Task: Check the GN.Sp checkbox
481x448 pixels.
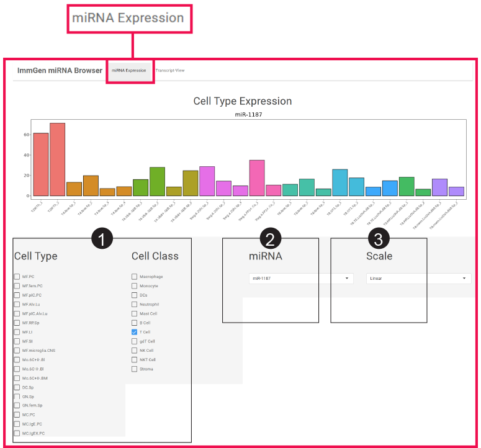Action: [17, 396]
